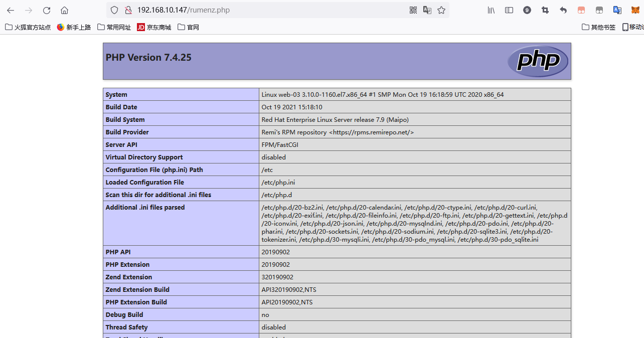Open the browser home page

coord(64,10)
